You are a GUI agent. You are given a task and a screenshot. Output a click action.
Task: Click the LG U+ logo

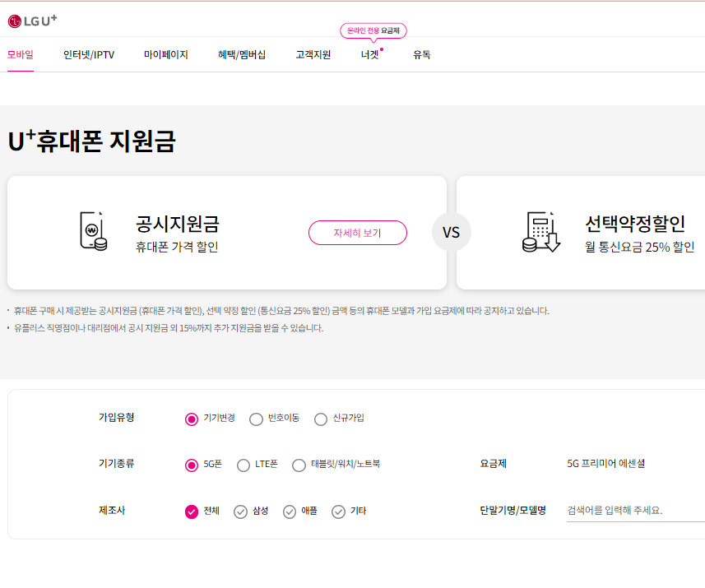32,21
